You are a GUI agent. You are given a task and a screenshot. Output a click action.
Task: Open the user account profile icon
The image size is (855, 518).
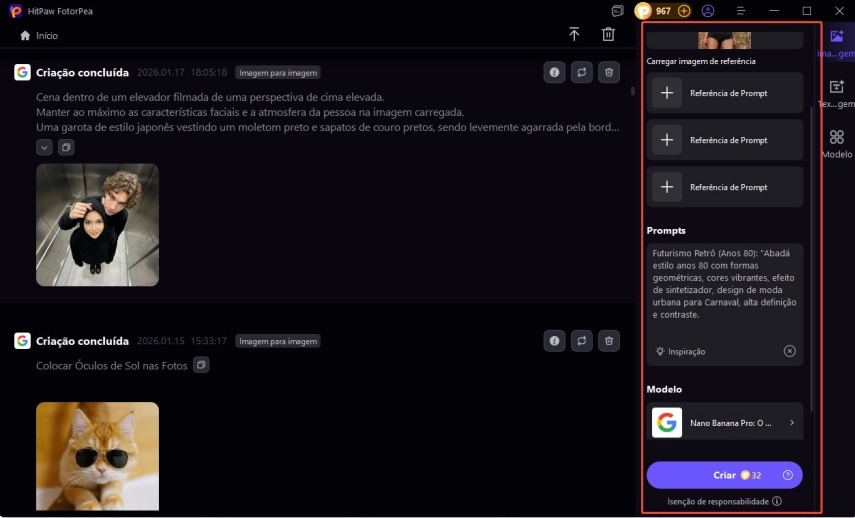pos(708,11)
